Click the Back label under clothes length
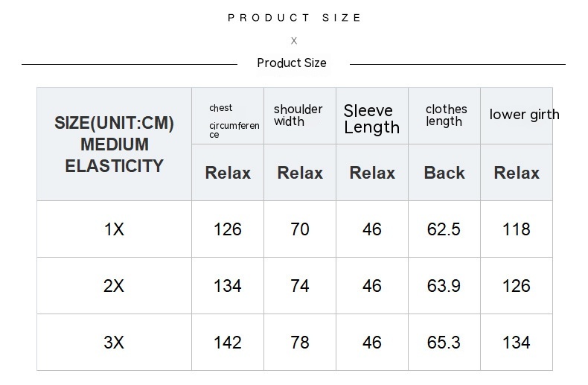Viewport: 588px width, 385px height. [444, 173]
